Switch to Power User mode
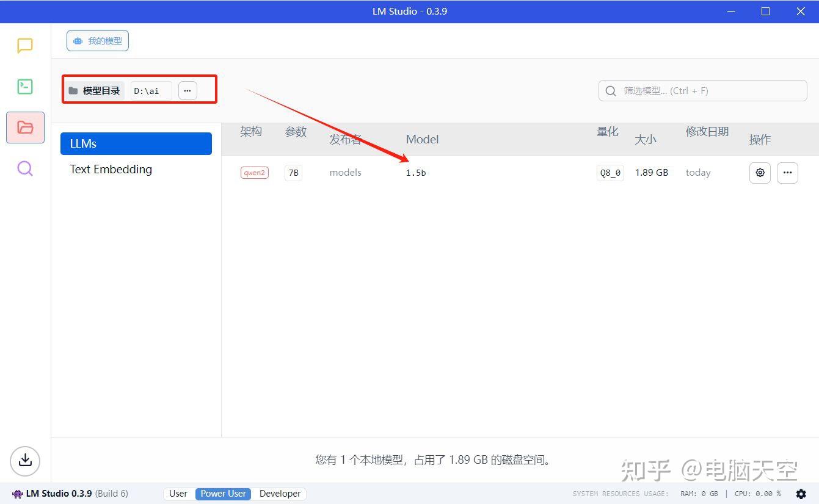 pyautogui.click(x=224, y=494)
